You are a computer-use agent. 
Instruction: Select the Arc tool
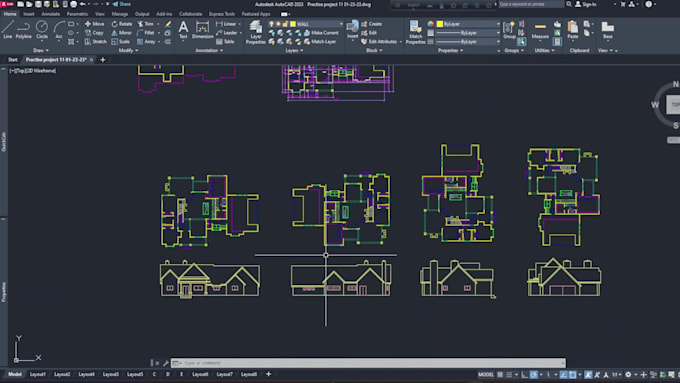59,29
